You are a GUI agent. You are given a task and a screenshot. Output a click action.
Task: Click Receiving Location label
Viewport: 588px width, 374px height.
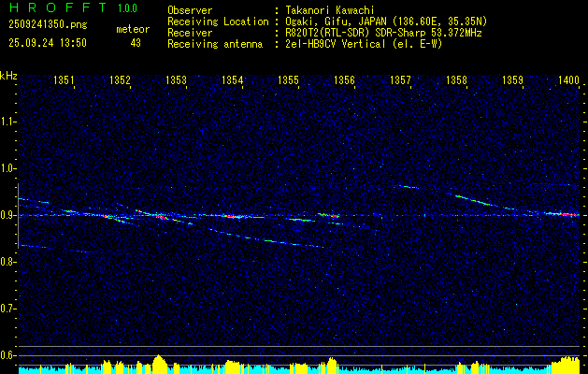tap(218, 22)
